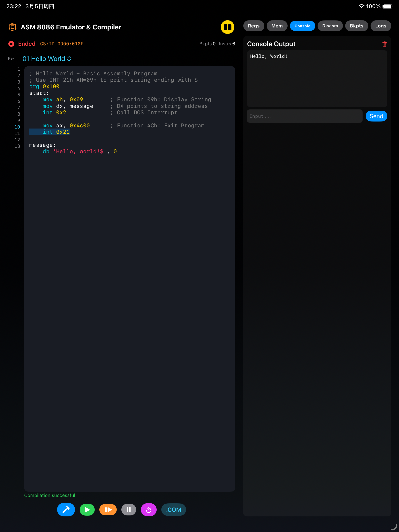The height and width of the screenshot is (532, 399).
Task: Click the 'start:' label line
Action: 39,93
